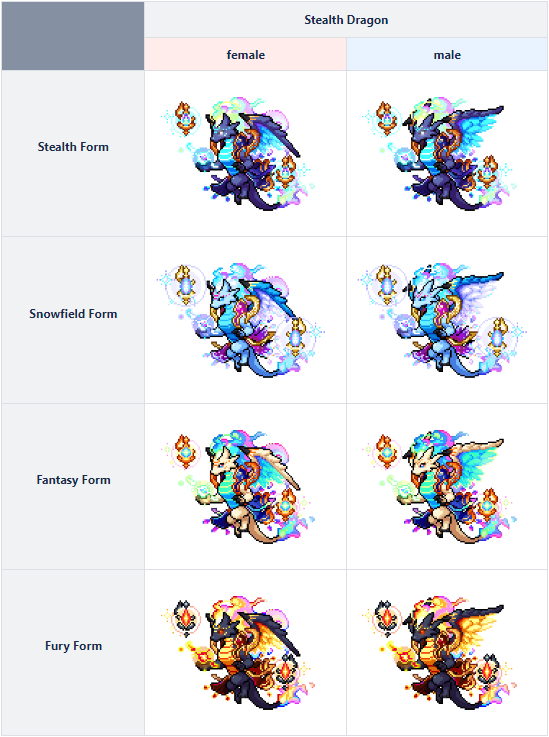Select the male Snowfield Form dragon image
Screen dimensions: 549x737
tap(443, 320)
